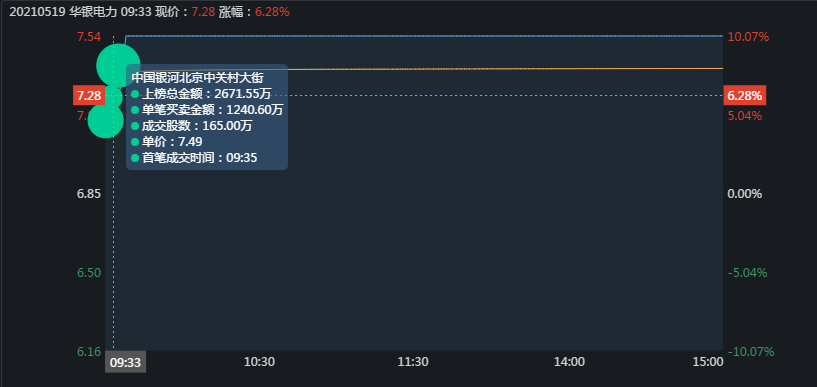Click the 10.07% upper limit label
Screen dimensions: 817x387
click(748, 37)
